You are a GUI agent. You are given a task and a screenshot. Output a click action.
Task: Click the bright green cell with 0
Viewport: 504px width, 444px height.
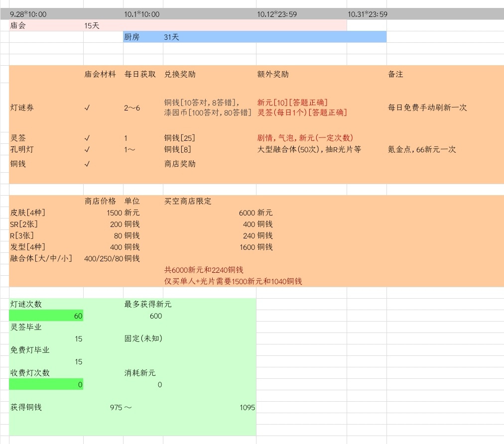pyautogui.click(x=46, y=385)
